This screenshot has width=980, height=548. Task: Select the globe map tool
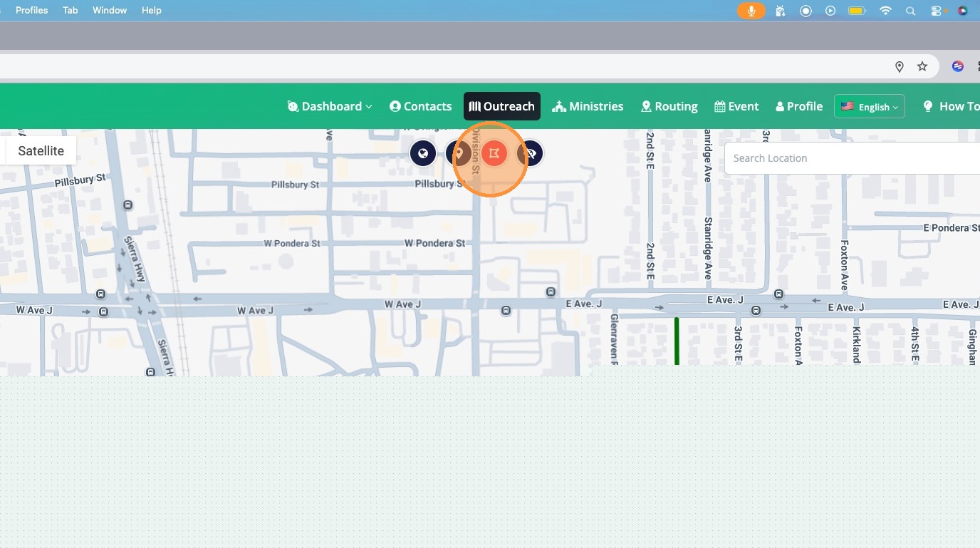(x=423, y=153)
